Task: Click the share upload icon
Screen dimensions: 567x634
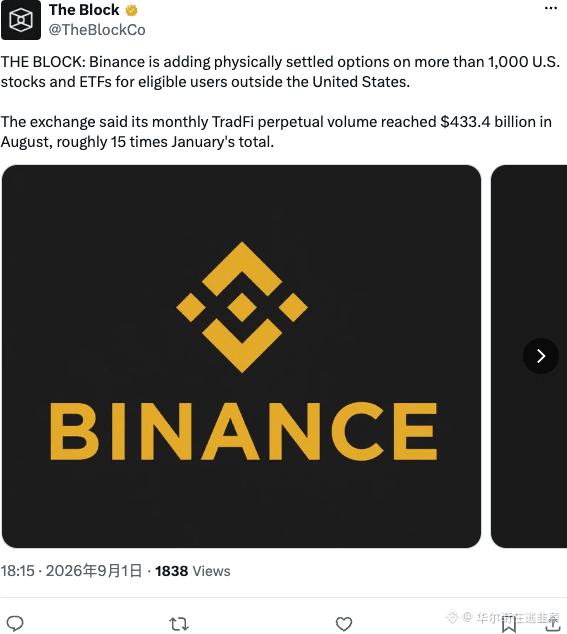Action: coord(552,624)
